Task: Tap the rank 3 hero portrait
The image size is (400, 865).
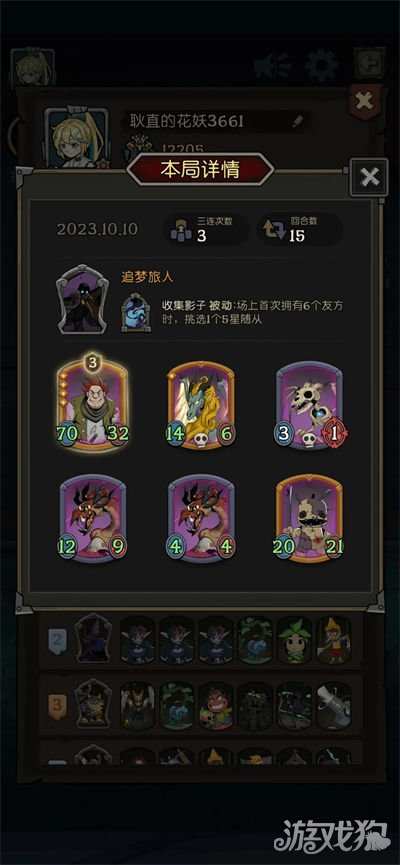Action: tap(93, 703)
